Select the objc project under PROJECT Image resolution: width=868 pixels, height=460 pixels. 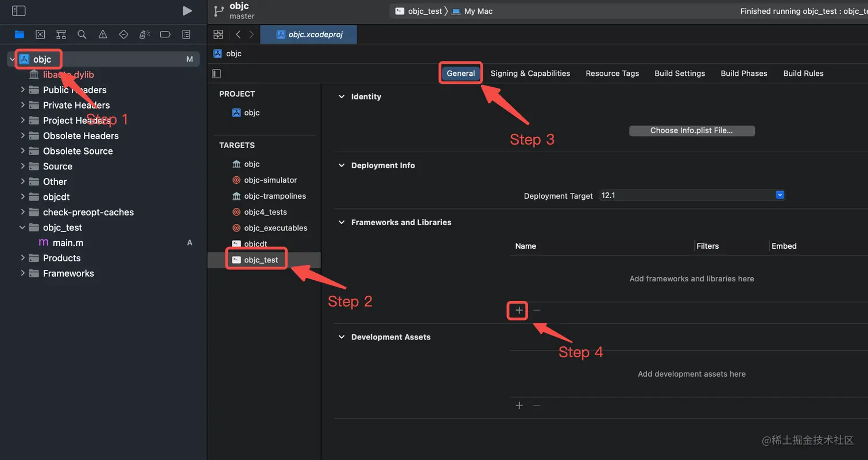pos(246,113)
